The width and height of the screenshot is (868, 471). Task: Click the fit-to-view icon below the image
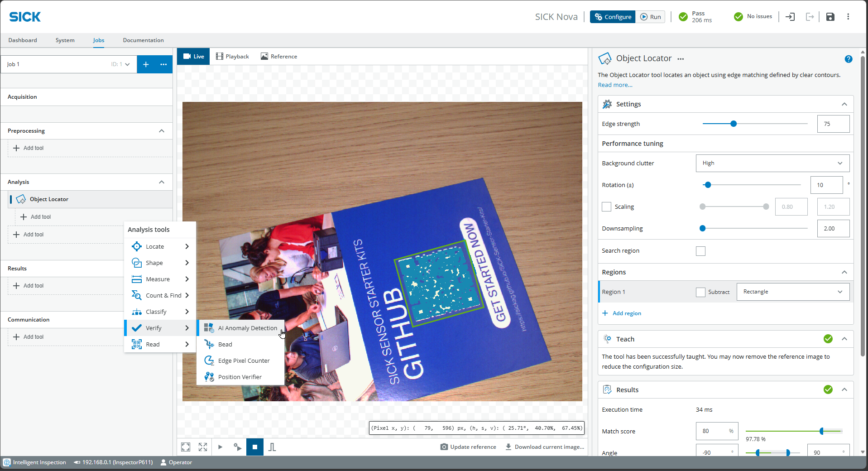click(x=186, y=447)
